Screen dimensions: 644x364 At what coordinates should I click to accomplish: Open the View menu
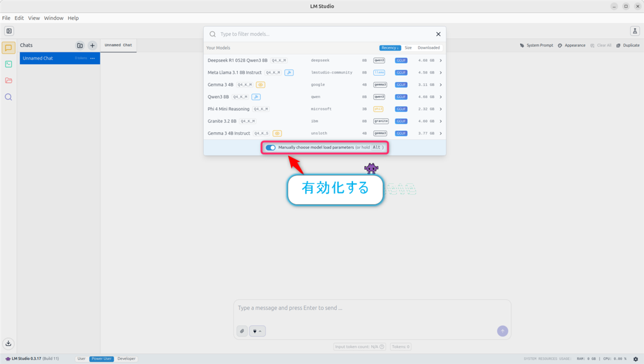[x=34, y=18]
